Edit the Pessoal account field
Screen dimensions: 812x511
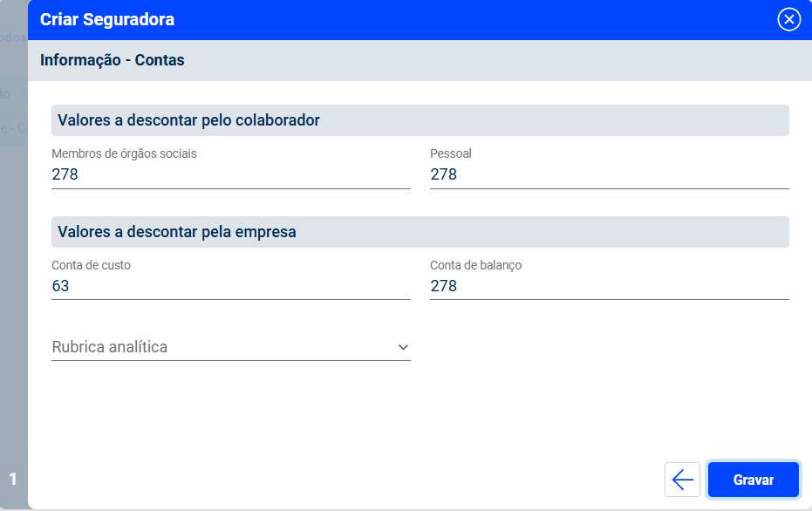pyautogui.click(x=610, y=174)
